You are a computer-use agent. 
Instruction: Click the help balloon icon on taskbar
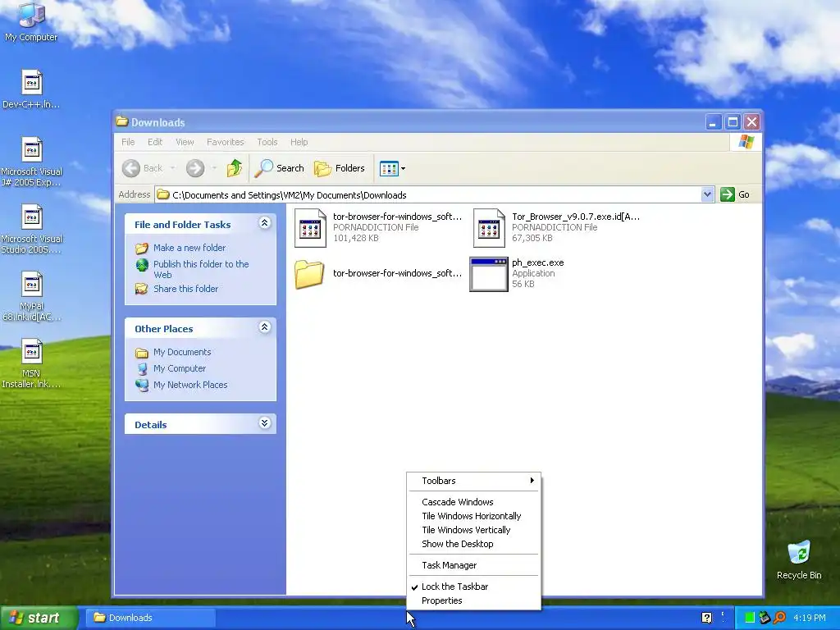706,618
